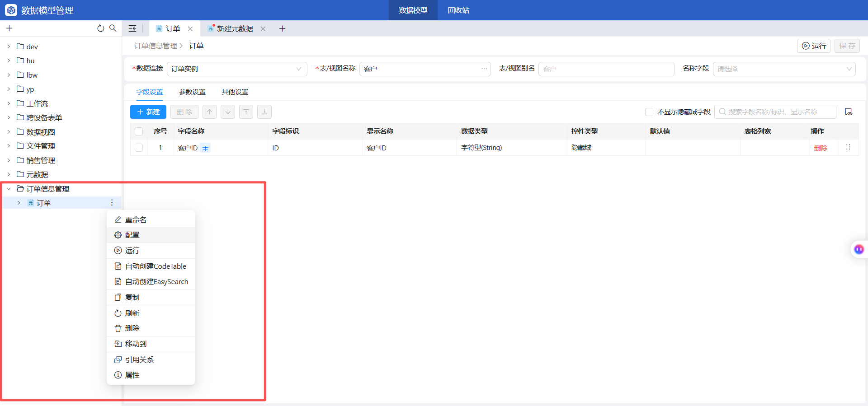Select 复制 in the context menu
The width and height of the screenshot is (868, 406).
[x=151, y=297]
